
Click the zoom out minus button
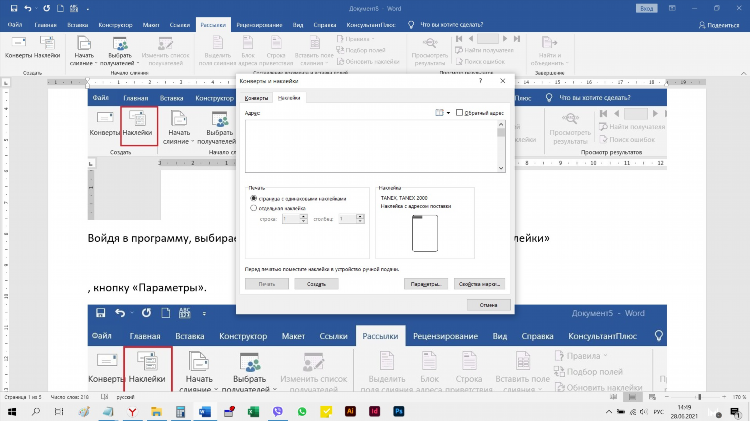pyautogui.click(x=667, y=397)
